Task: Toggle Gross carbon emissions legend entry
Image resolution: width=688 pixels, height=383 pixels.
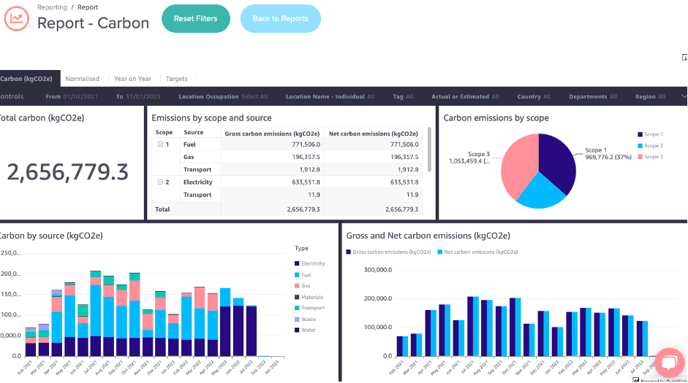Action: [389, 252]
